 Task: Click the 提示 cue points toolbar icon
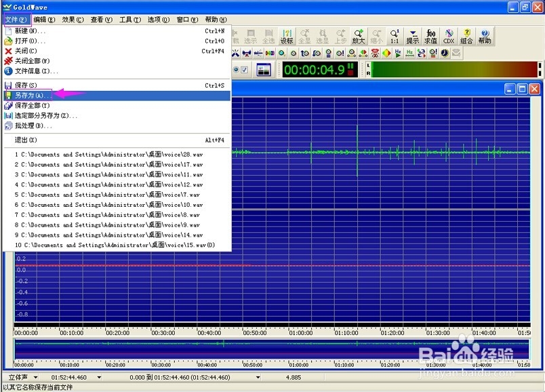tap(413, 37)
